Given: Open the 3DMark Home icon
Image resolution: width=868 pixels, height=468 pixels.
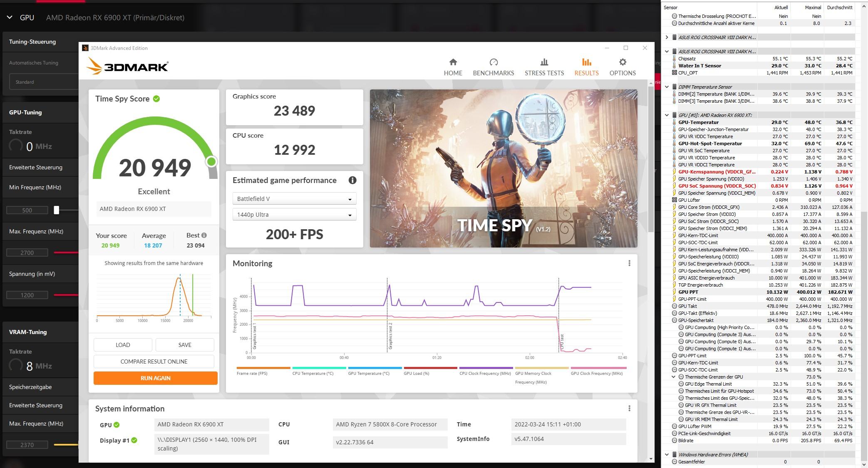Looking at the screenshot, I should pos(453,62).
